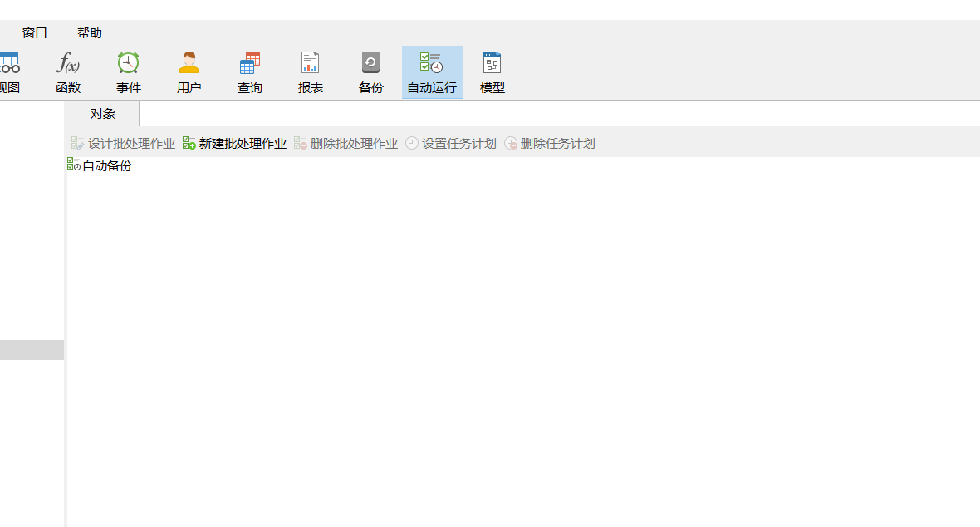Select the 自动运行 (Automation) toolbar icon
Viewport: 980px width, 527px height.
432,71
